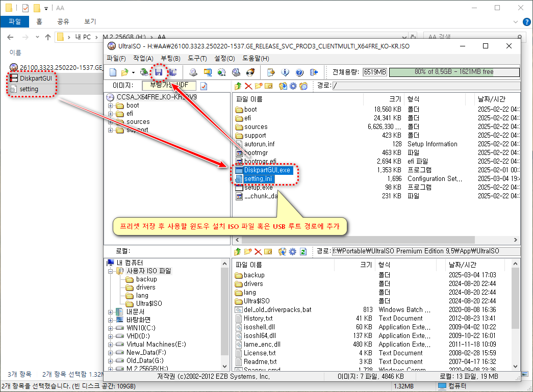Open the 공유 tab in Explorer
The width and height of the screenshot is (533, 392).
63,21
